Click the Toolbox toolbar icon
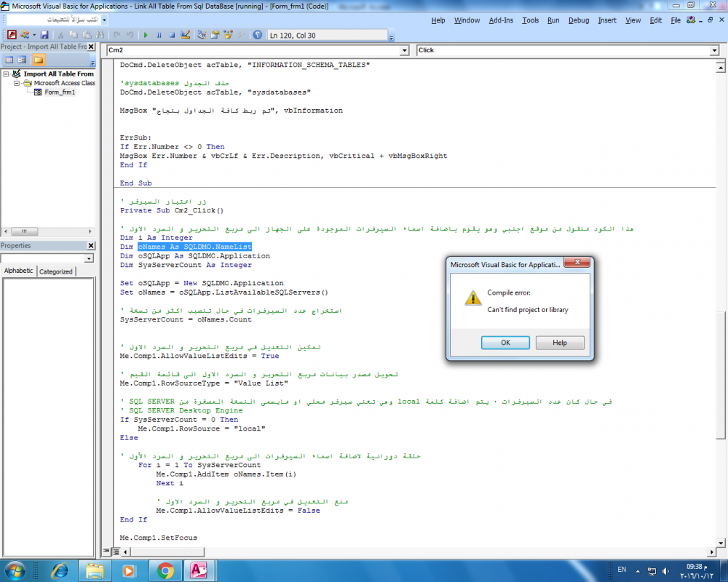This screenshot has width=728, height=582. point(241,35)
